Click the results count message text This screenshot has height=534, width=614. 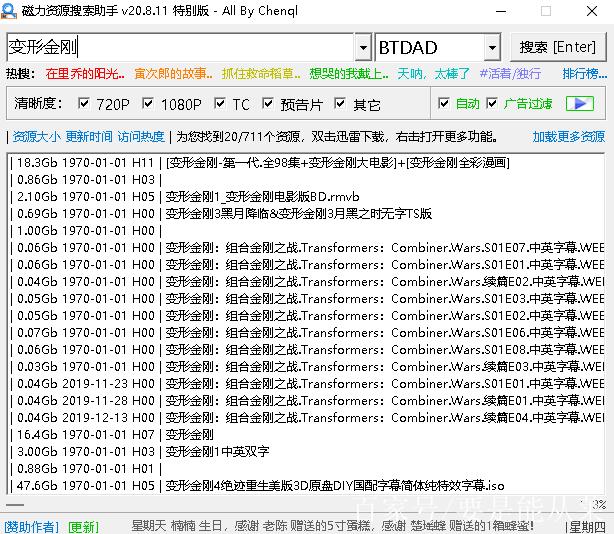click(337, 137)
